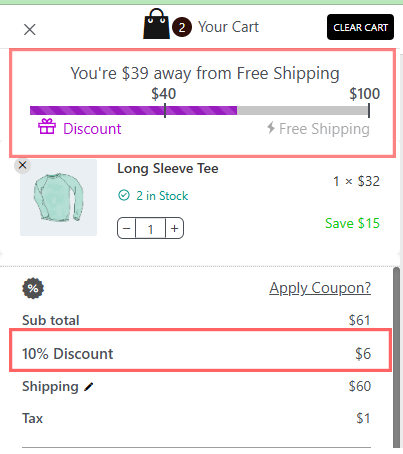403x454 pixels.
Task: Decrease quantity with the minus button
Action: [x=126, y=228]
